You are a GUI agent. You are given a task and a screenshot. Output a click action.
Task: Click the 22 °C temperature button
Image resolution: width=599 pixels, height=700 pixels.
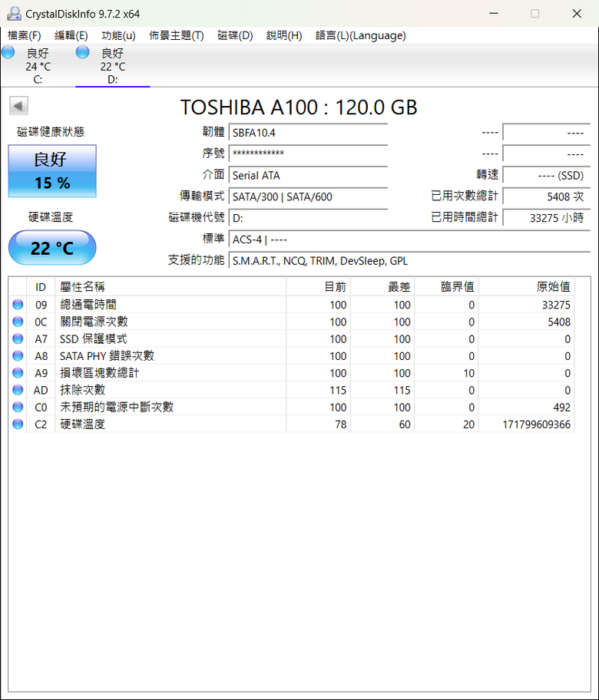coord(52,248)
